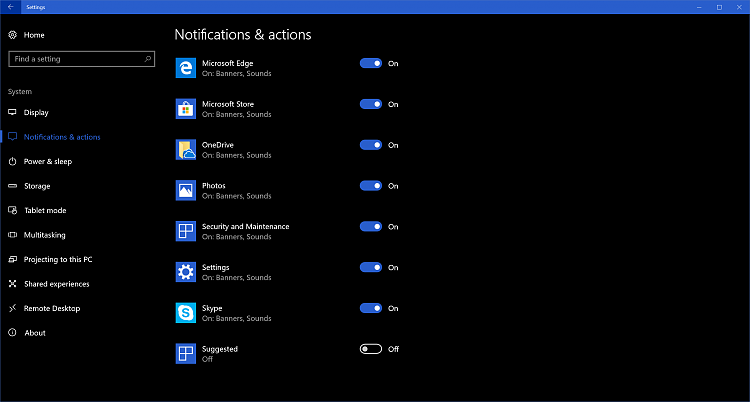Disable Photos notifications toggle

tap(371, 186)
